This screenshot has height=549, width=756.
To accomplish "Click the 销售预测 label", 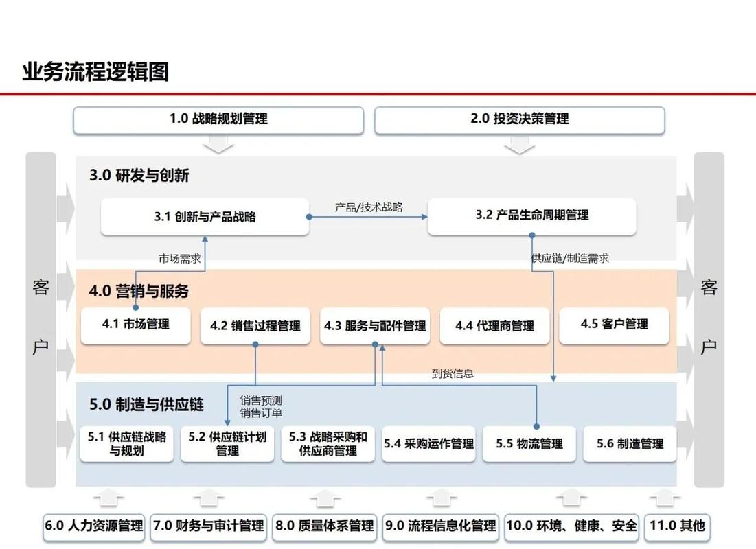I will click(261, 401).
